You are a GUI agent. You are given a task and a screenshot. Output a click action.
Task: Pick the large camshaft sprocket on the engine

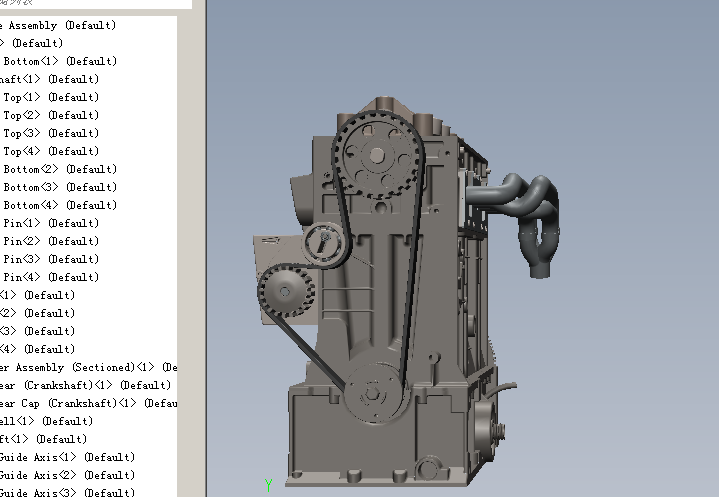pos(377,156)
